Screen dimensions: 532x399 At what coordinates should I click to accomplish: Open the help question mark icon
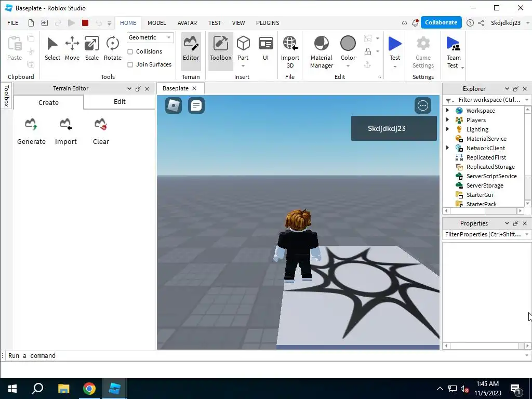point(470,23)
